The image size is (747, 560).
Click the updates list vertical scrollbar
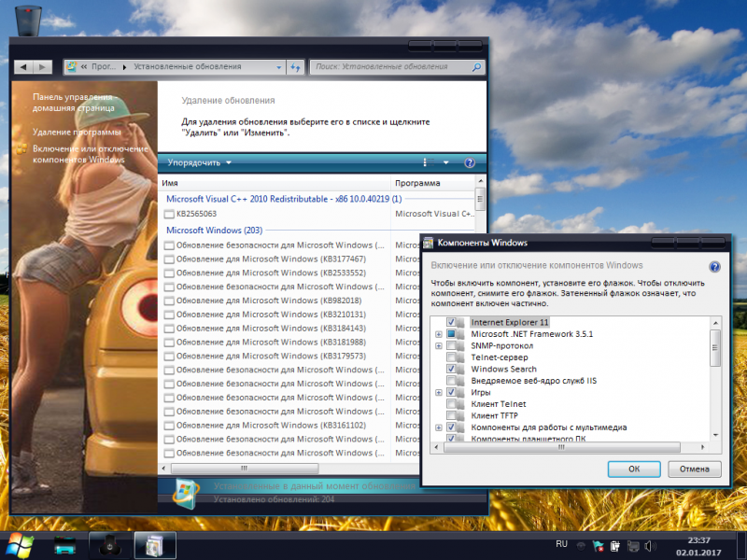480,198
